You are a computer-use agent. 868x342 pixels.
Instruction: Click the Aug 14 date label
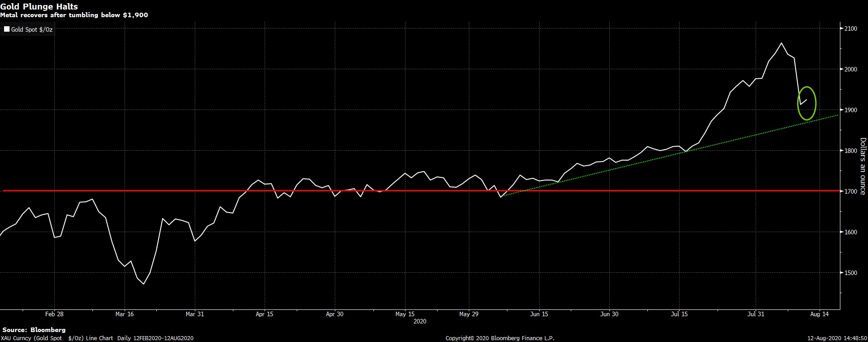click(819, 314)
